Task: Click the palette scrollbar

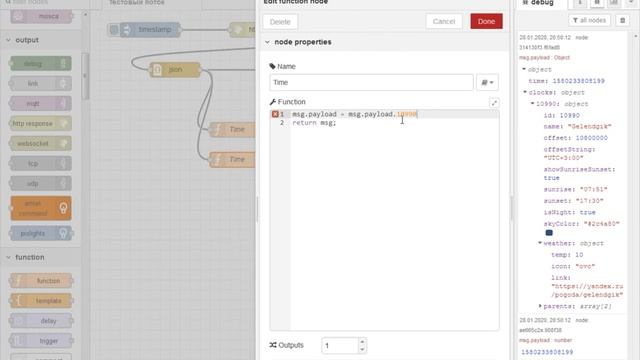Action: [x=85, y=76]
